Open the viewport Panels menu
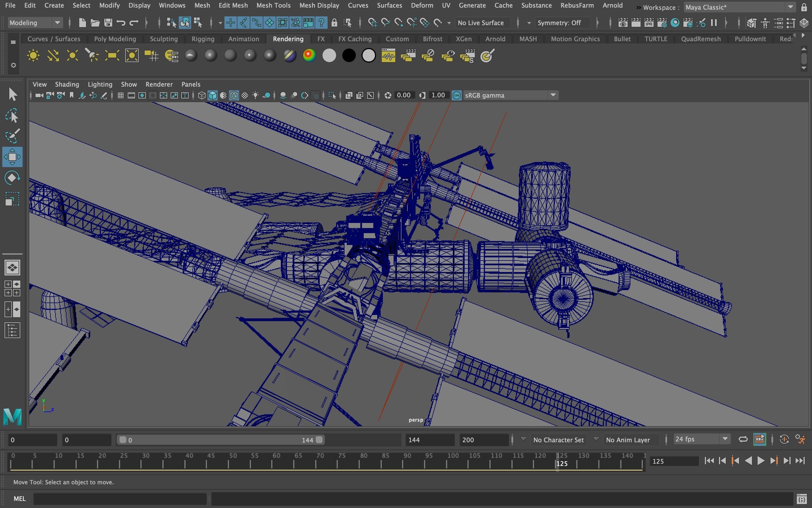Viewport: 812px width, 508px height. (x=191, y=84)
